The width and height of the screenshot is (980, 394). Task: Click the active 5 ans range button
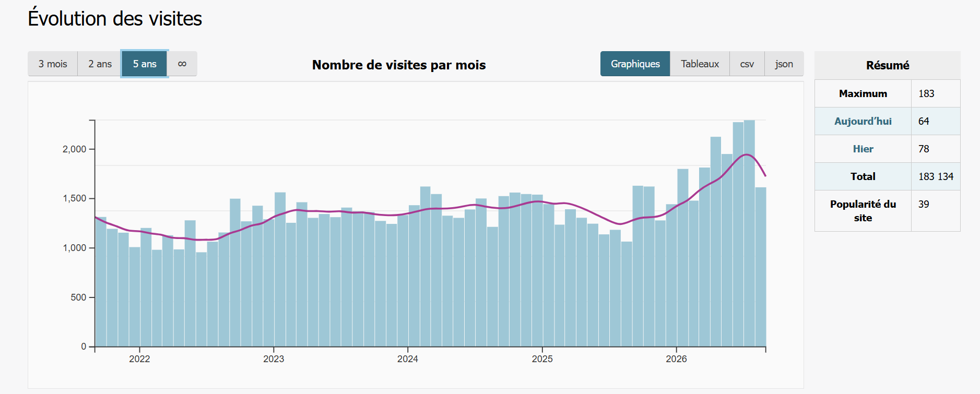coord(145,64)
